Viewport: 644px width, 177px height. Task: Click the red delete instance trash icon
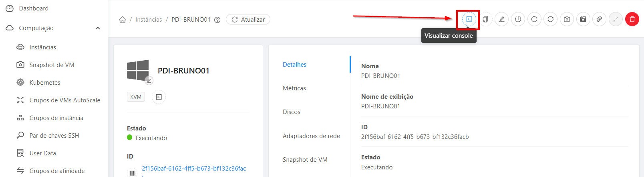[632, 19]
